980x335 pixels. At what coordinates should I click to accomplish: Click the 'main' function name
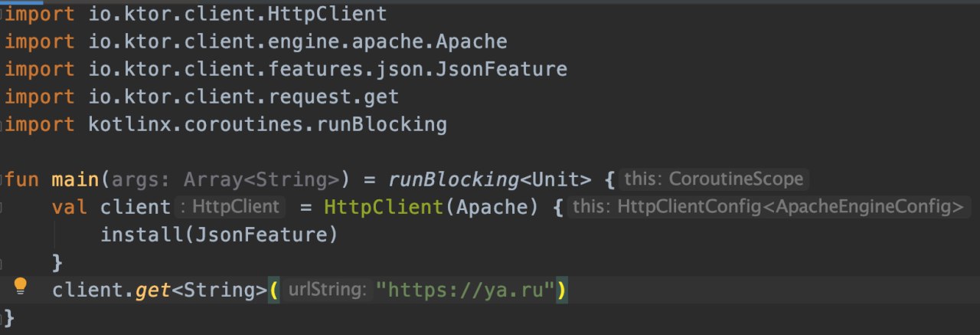point(76,180)
